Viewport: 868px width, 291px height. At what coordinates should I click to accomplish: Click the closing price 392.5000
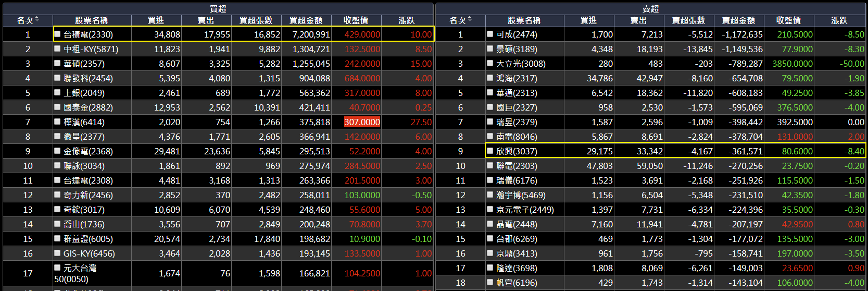[x=795, y=122]
